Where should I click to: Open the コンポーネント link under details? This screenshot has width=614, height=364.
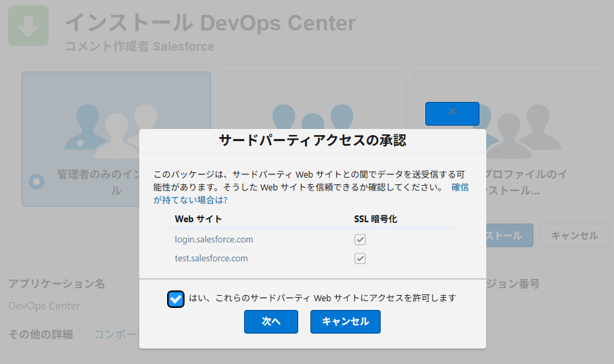coord(117,334)
